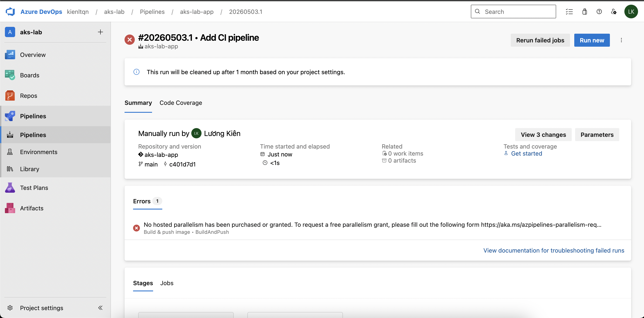Select the Errors tab

click(148, 201)
